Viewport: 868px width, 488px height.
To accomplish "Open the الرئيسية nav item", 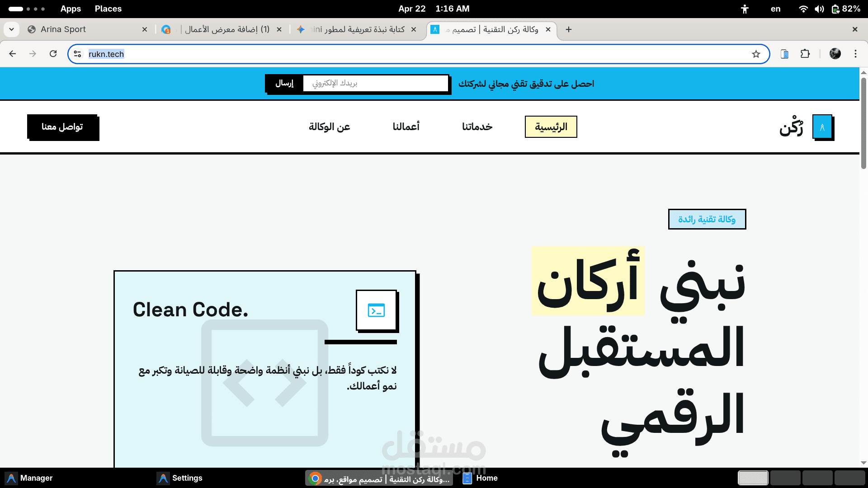I will click(551, 127).
